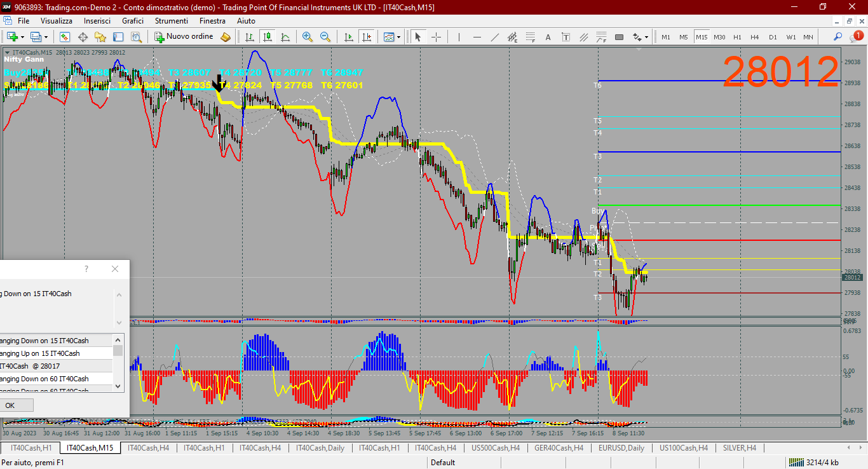This screenshot has height=469, width=868.
Task: Toggle chart shift button
Action: tap(366, 37)
